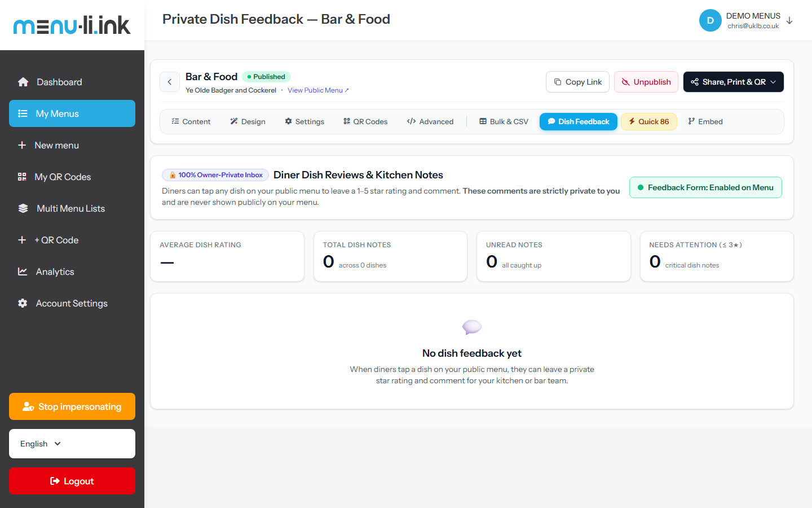The image size is (812, 508).
Task: Click the Needs Attention stat card
Action: click(x=717, y=256)
